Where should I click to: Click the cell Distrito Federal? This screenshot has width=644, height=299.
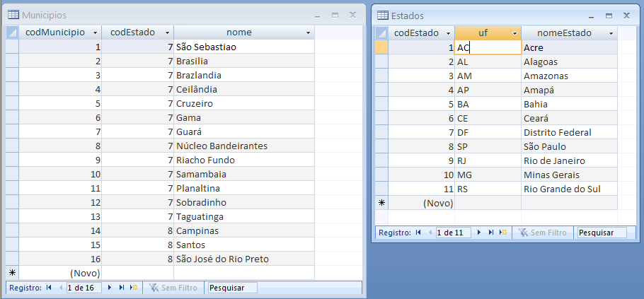tap(569, 132)
